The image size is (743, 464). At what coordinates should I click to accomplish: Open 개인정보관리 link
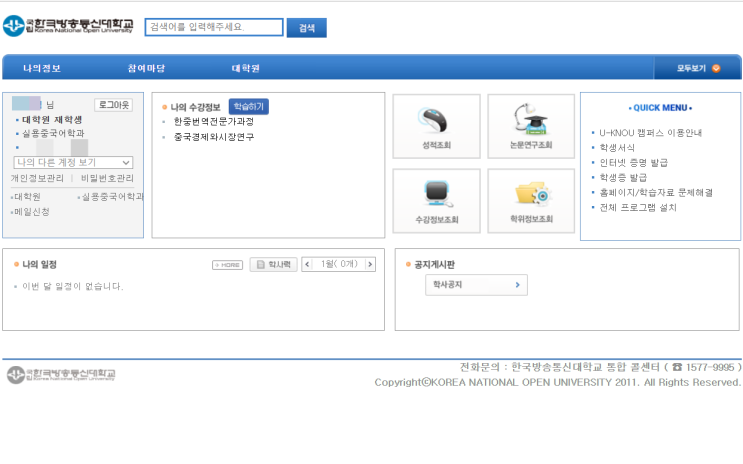click(x=37, y=178)
